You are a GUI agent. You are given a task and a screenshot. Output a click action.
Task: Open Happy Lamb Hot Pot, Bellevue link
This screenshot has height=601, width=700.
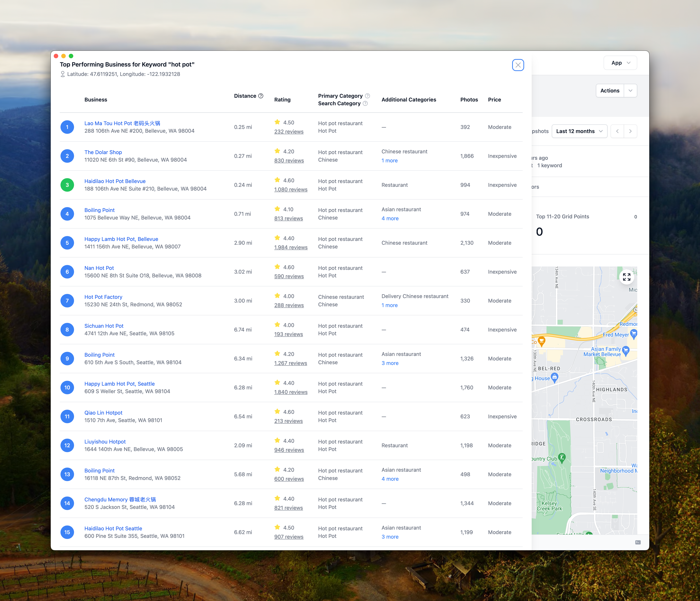[x=121, y=239]
